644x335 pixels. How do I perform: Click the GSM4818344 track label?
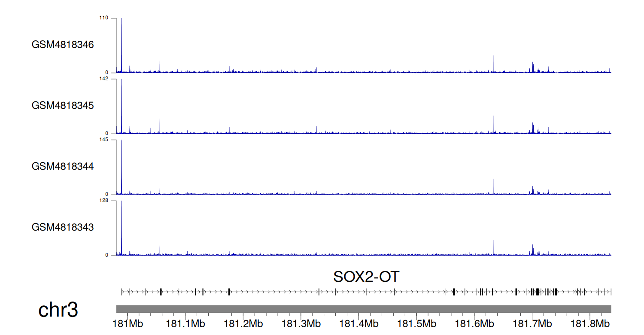[x=63, y=166]
